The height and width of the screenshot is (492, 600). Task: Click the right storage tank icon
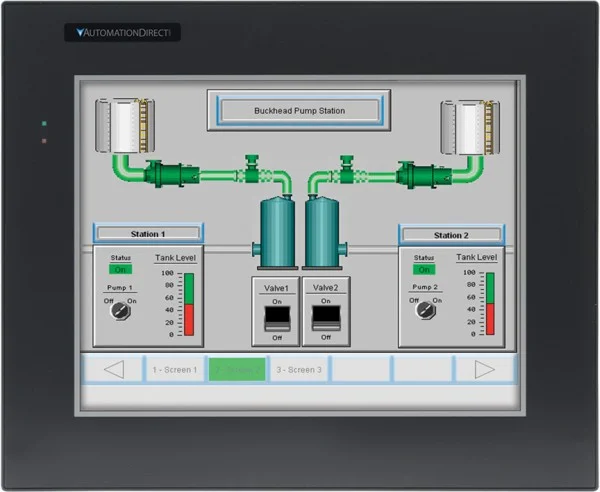[x=470, y=127]
